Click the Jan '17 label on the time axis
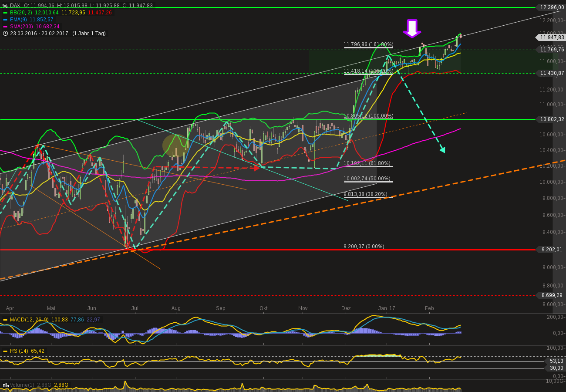 click(387, 308)
